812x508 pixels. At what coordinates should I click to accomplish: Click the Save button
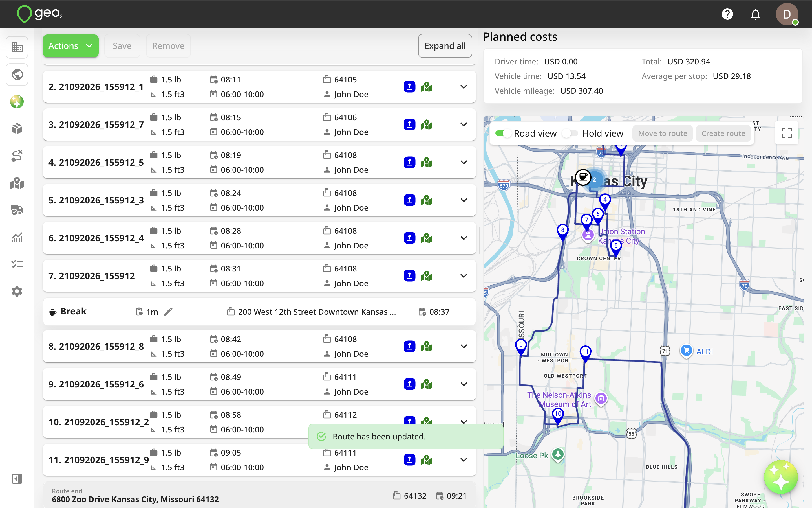[122, 46]
